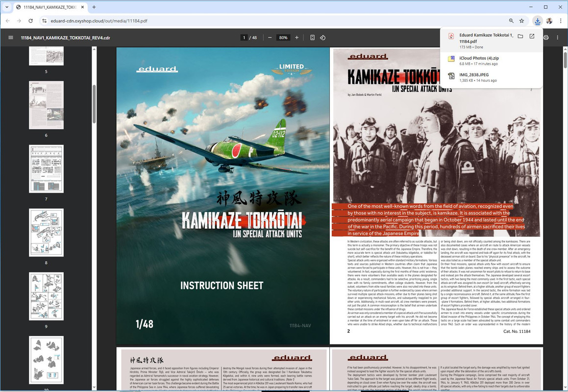This screenshot has height=392, width=568.
Task: Click the INSTRUCTION SHEET text on cover
Action: [x=222, y=286]
